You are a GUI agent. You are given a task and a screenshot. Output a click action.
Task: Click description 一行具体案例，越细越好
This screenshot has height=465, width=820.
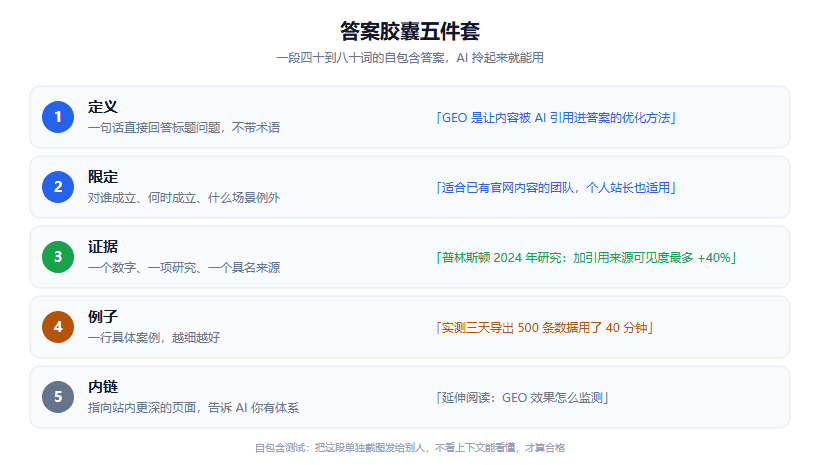(x=154, y=338)
